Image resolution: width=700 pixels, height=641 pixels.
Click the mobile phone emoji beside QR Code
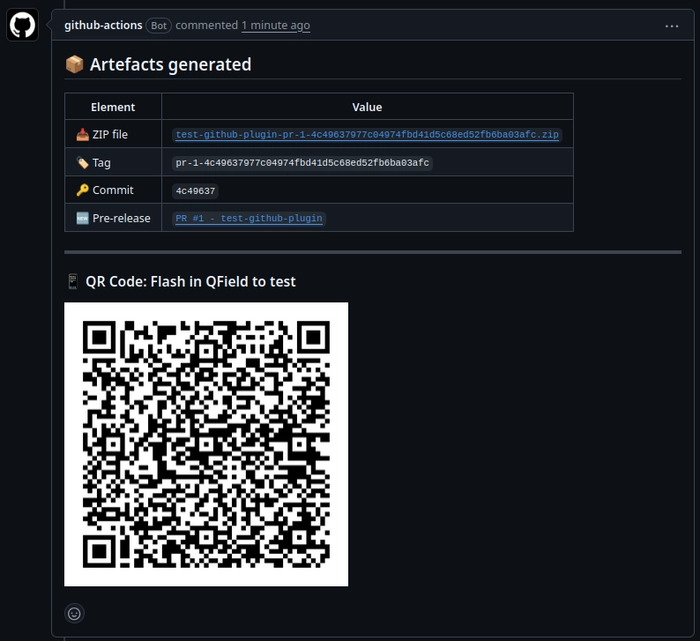point(73,282)
